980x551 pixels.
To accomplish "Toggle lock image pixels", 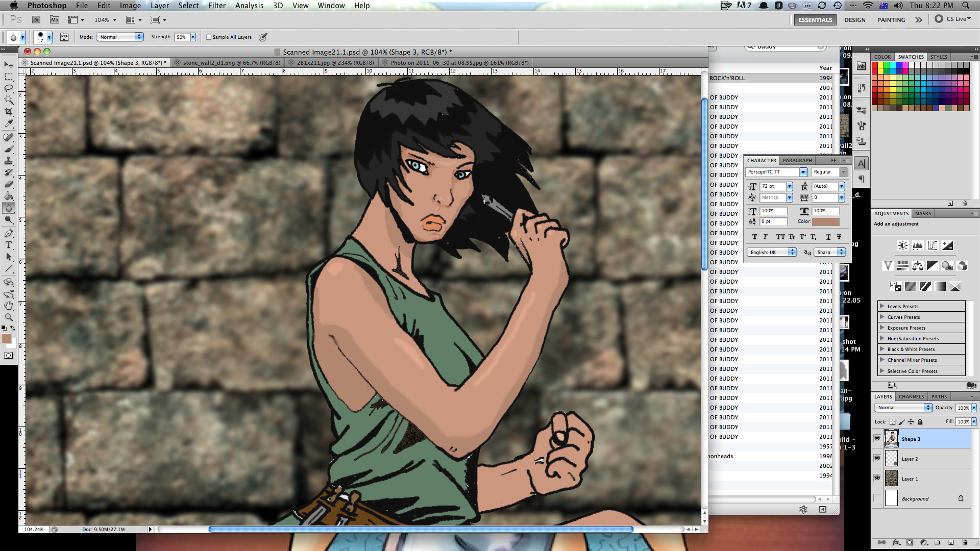I will point(901,422).
